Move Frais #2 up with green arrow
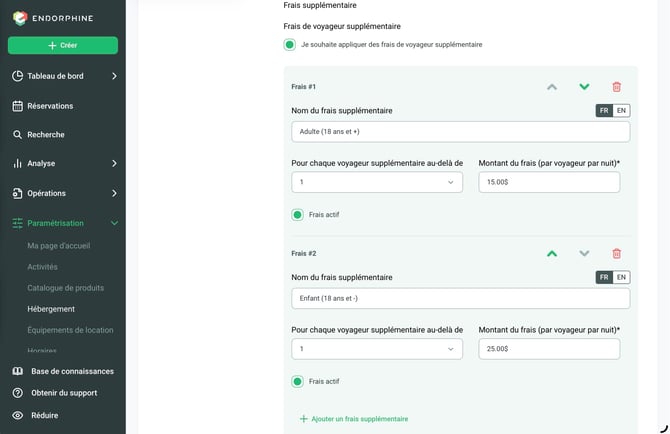Viewport: 670px width, 434px height. click(552, 254)
